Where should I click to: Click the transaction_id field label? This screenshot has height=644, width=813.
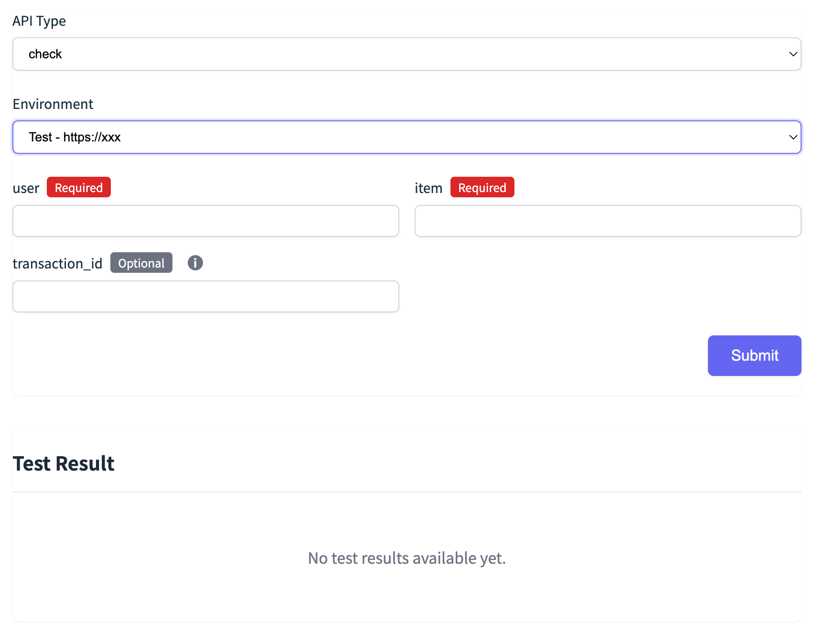pos(57,264)
